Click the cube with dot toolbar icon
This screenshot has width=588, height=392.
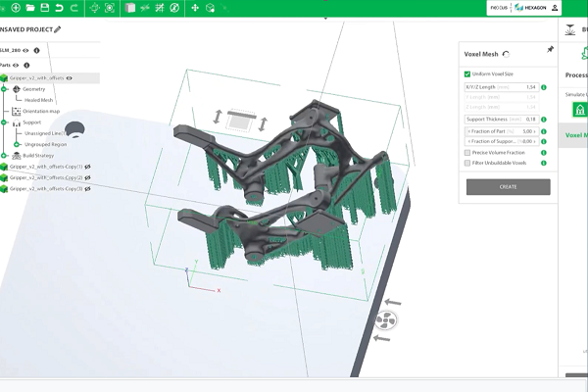coord(211,8)
